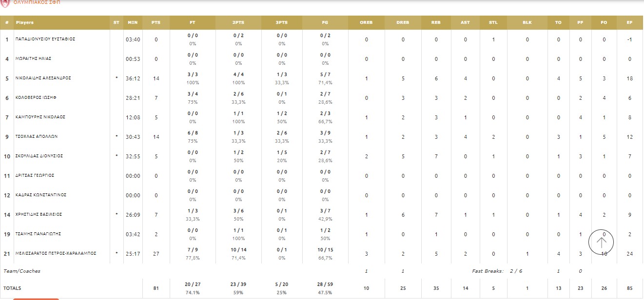Open player ΜΕΛΙΣΣΑΡΑΤΟΣ ΠΕΤΡΟΣ-ΧΑΡΑΛΑΜΠΟΣ

point(56,253)
